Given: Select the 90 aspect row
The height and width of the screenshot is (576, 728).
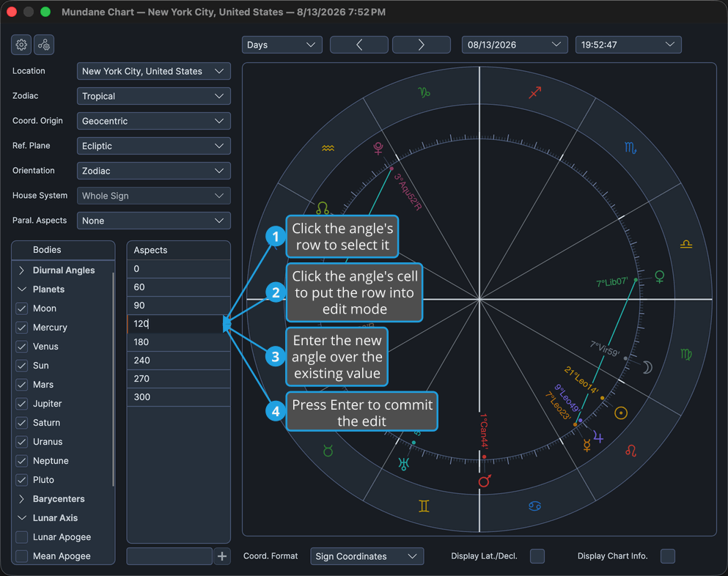Looking at the screenshot, I should click(179, 306).
